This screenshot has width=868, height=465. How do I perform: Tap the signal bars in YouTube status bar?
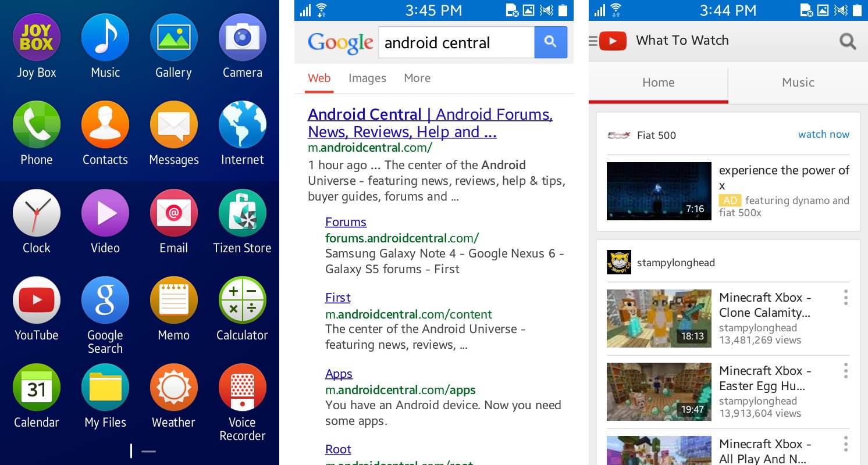coord(600,10)
